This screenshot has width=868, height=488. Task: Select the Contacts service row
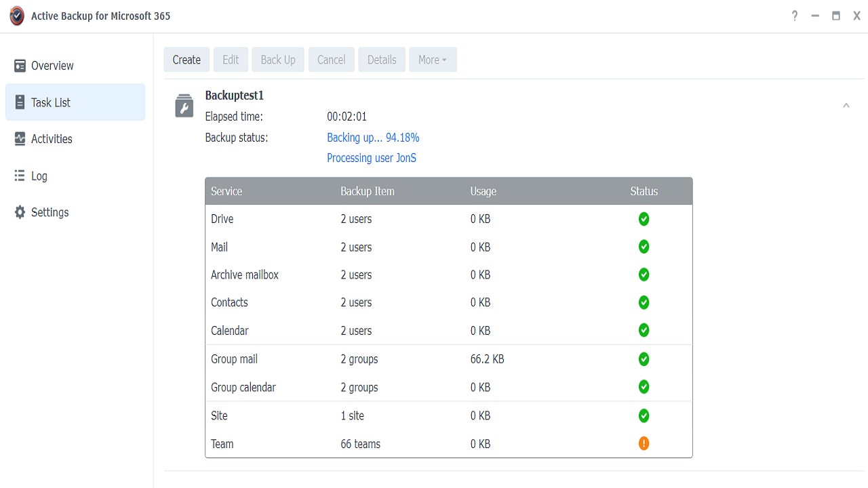pyautogui.click(x=448, y=302)
